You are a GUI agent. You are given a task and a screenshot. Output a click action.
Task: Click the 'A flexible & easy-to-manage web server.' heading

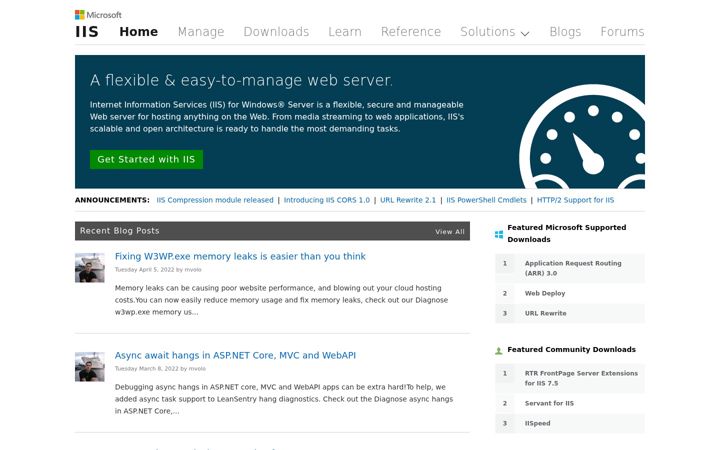click(241, 80)
